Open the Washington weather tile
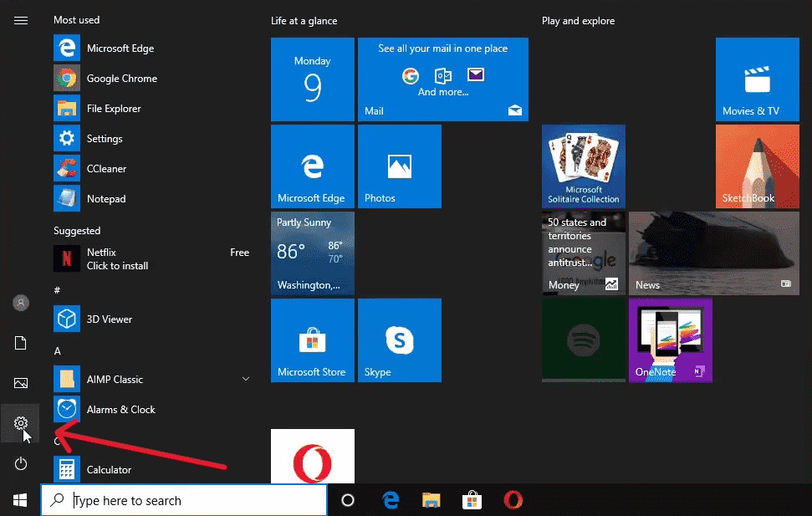The width and height of the screenshot is (812, 516). click(312, 253)
